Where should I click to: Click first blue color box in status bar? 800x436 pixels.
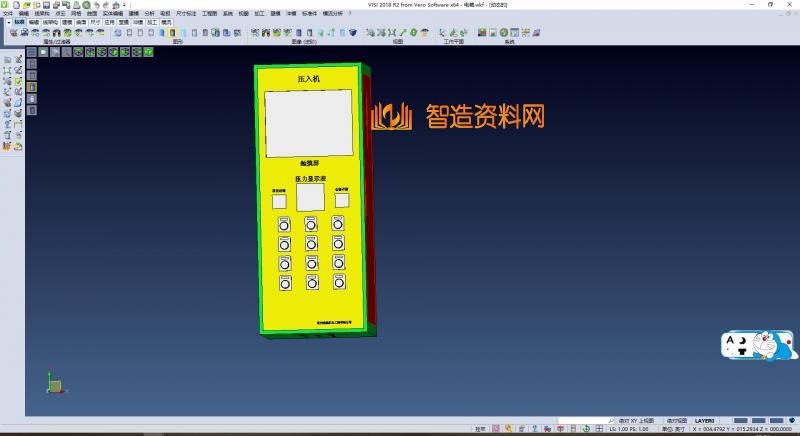coord(740,421)
